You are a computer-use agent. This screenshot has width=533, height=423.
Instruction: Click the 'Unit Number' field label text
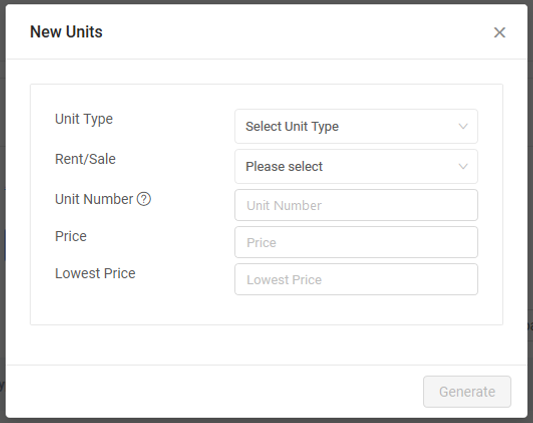coord(94,199)
